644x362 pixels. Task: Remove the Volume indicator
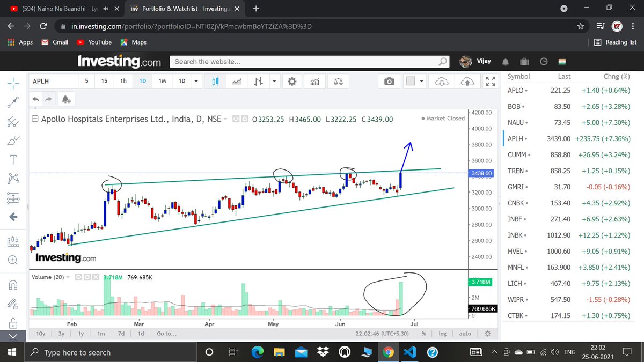pyautogui.click(x=95, y=277)
